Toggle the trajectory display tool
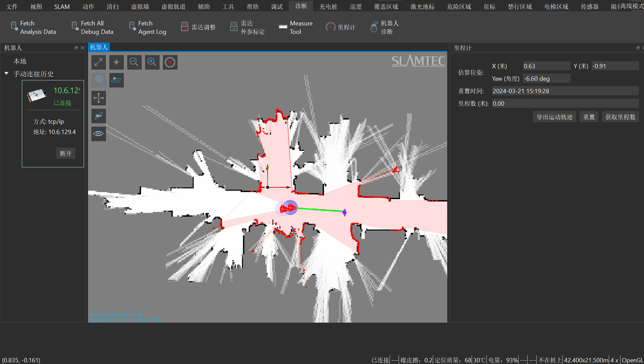Image resolution: width=644 pixels, height=364 pixels. (x=117, y=80)
